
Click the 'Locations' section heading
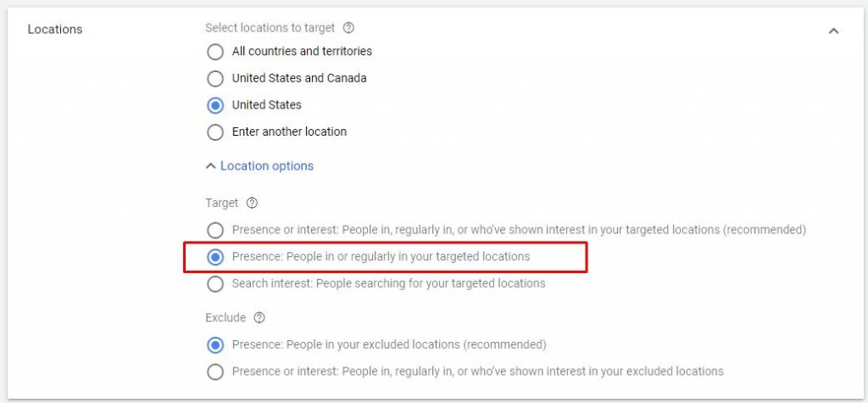click(x=55, y=30)
